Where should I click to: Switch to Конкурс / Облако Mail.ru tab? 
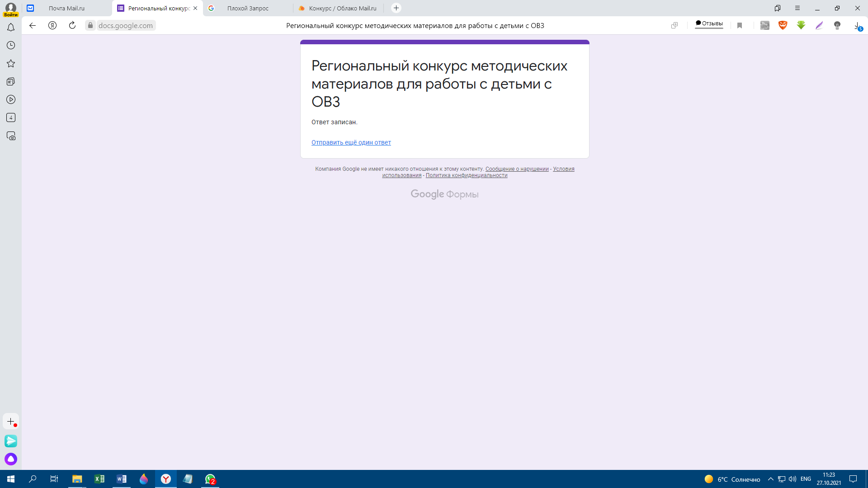pos(342,8)
